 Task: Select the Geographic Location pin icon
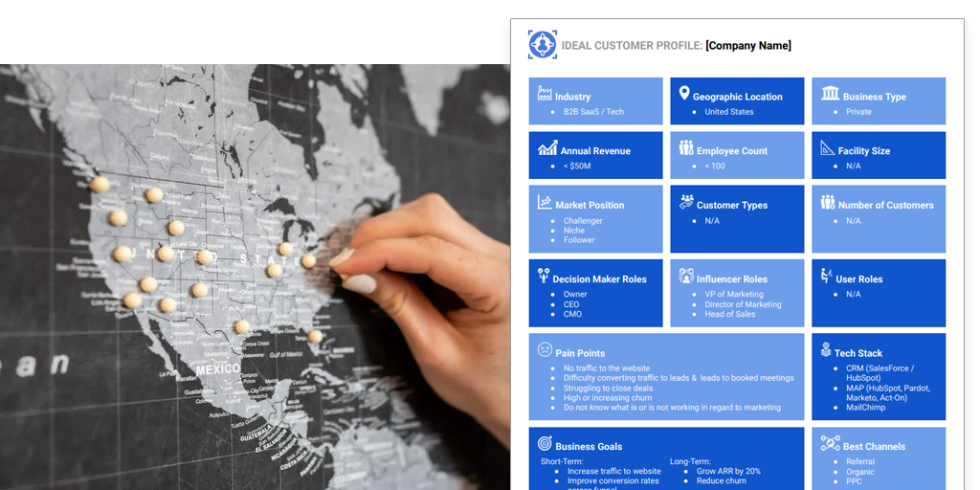(683, 94)
